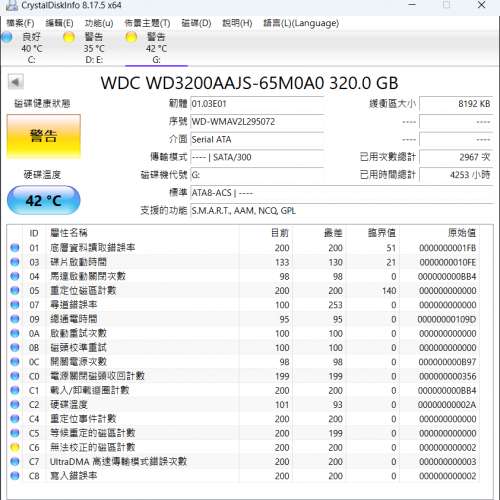Image resolution: width=500 pixels, height=500 pixels.
Task: Open the 語言(L)(Language) menu
Action: point(301,23)
